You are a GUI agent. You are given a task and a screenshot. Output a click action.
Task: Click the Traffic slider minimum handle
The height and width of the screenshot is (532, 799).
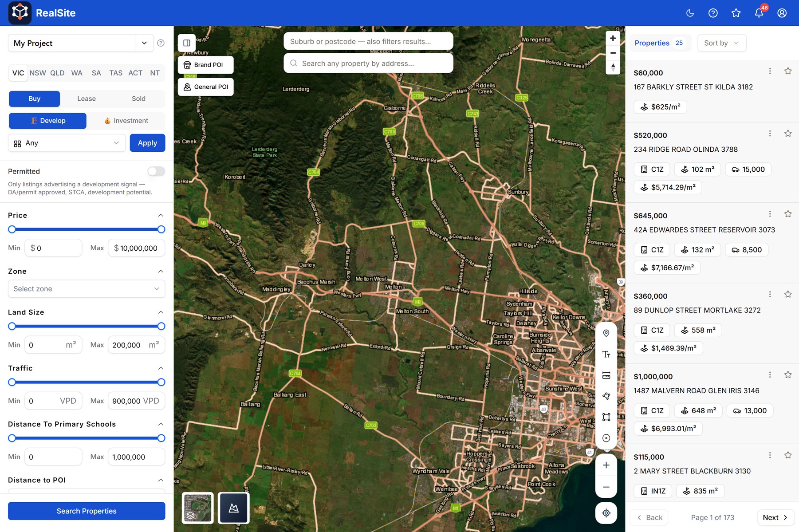click(12, 382)
